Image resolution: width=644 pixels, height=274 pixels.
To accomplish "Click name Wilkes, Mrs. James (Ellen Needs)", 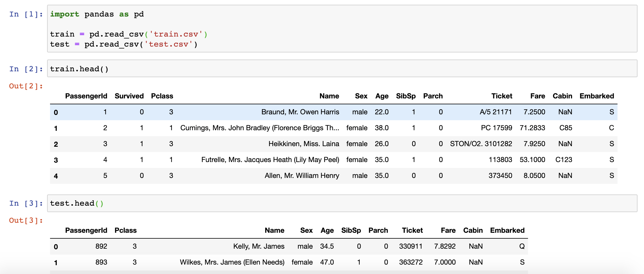I will coord(232,262).
